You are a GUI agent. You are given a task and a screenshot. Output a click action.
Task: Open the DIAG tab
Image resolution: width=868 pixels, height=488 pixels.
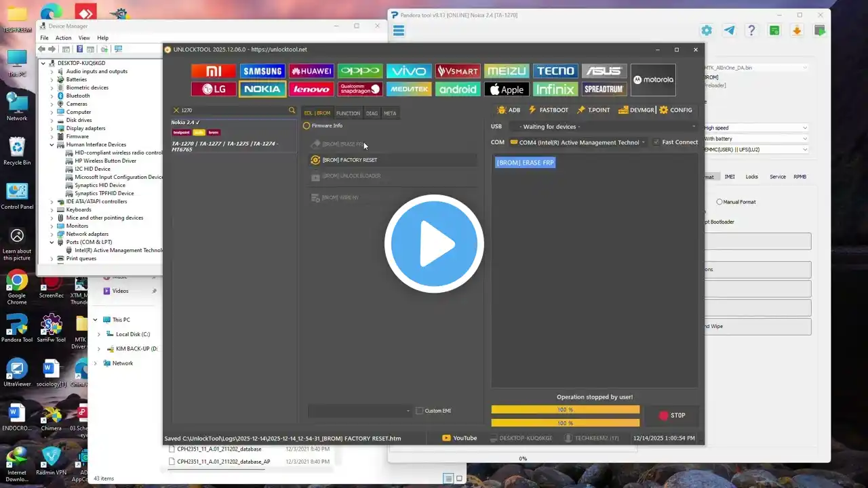click(x=372, y=113)
